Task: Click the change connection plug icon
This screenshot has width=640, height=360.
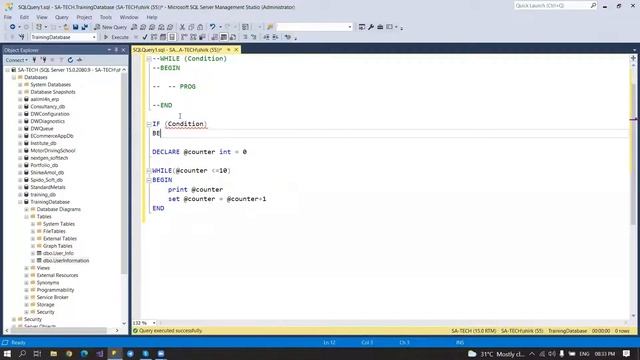Action: point(22,37)
